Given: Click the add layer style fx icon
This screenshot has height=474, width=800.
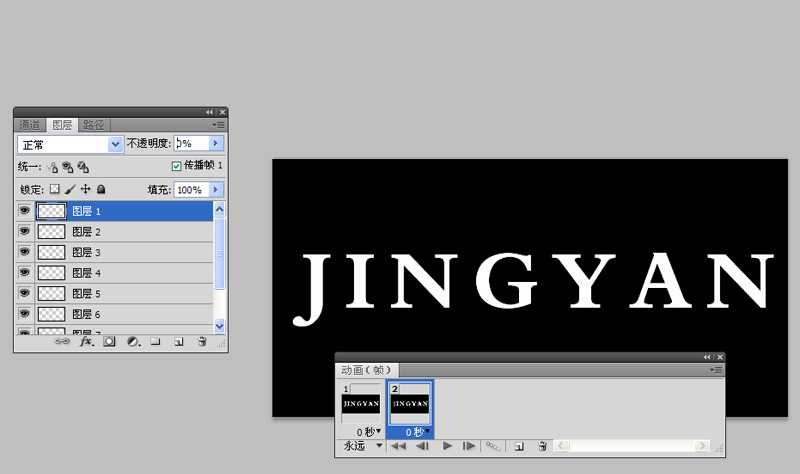Looking at the screenshot, I should (x=87, y=342).
